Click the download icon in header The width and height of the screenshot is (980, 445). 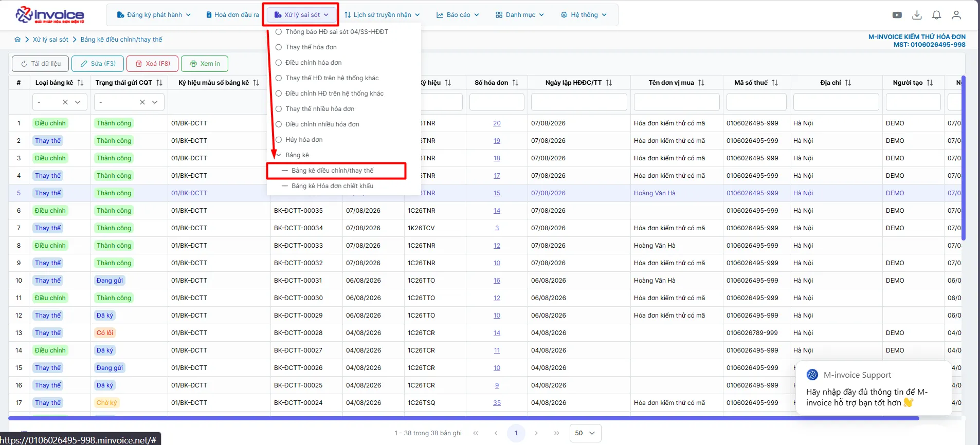[917, 15]
